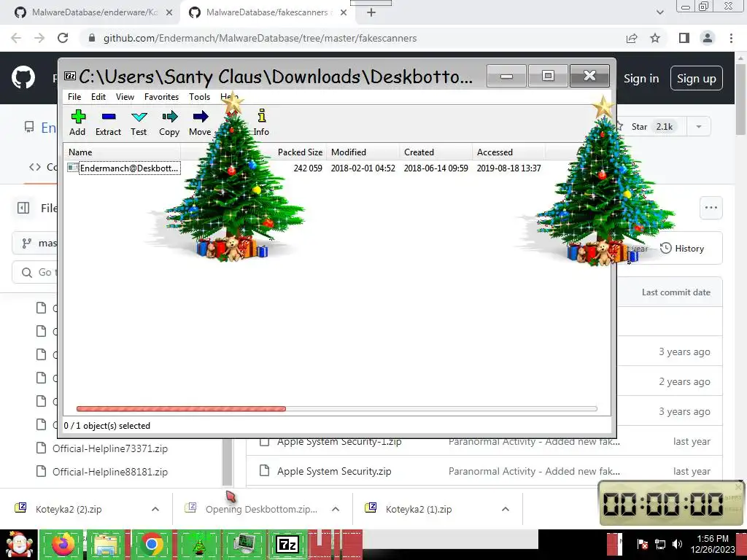Viewport: 747px width, 560px height.
Task: Open the Favorites menu in 7-Zip
Action: (161, 97)
